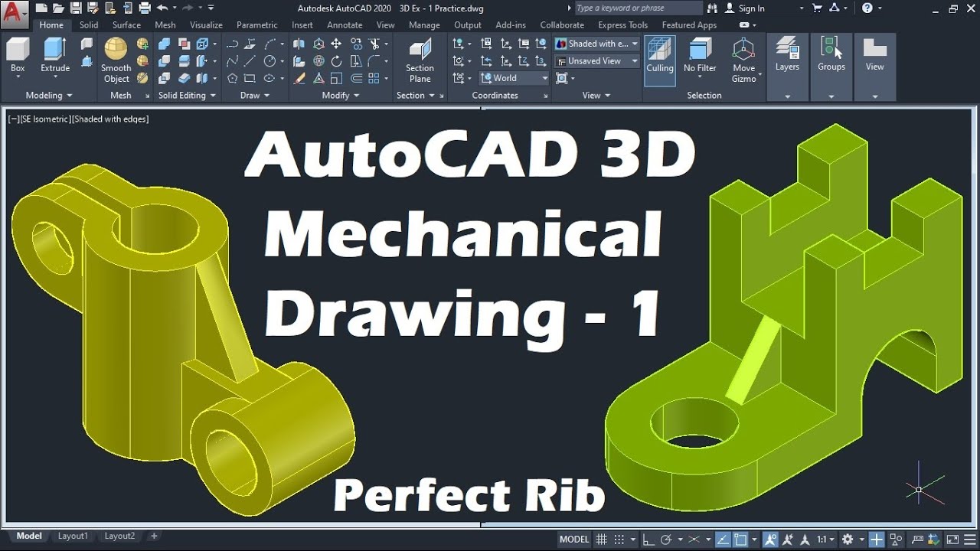
Task: Expand the Modeling panel dropdown
Action: click(49, 95)
